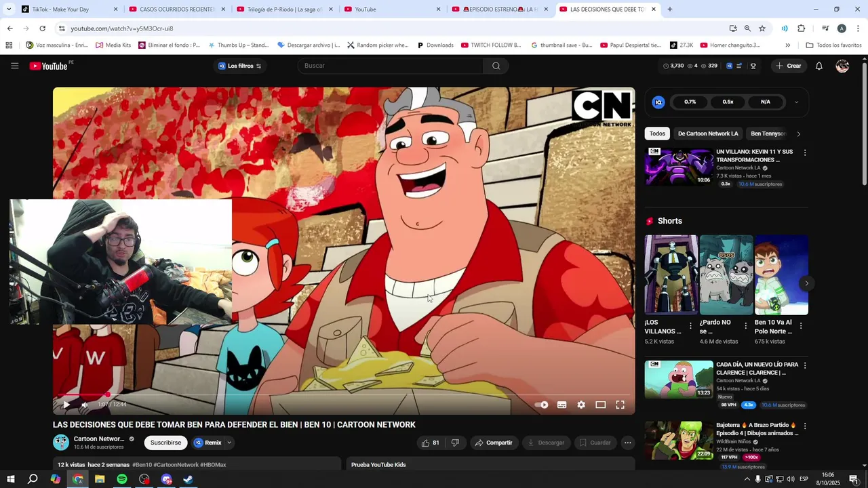
Task: Focus the Buscar search field
Action: point(391,66)
